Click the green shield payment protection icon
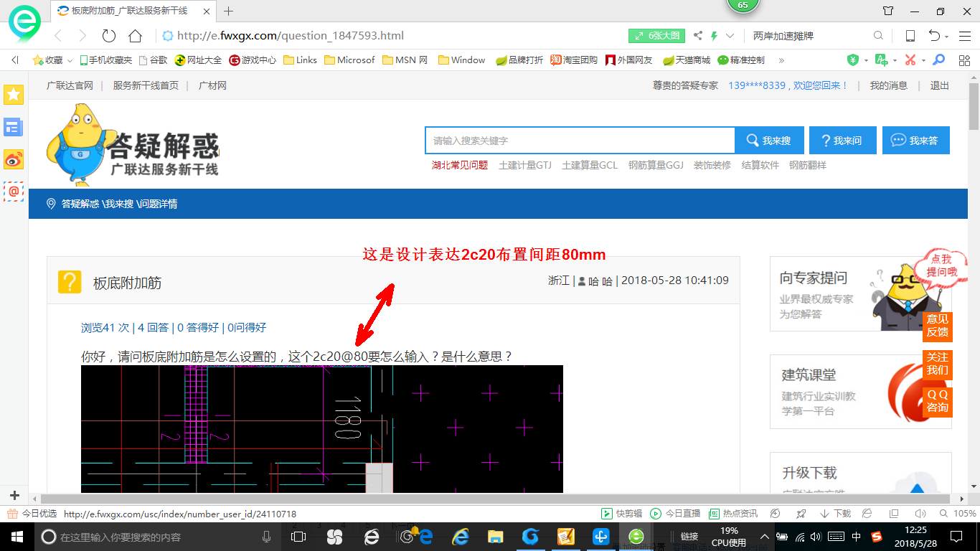 tap(852, 60)
